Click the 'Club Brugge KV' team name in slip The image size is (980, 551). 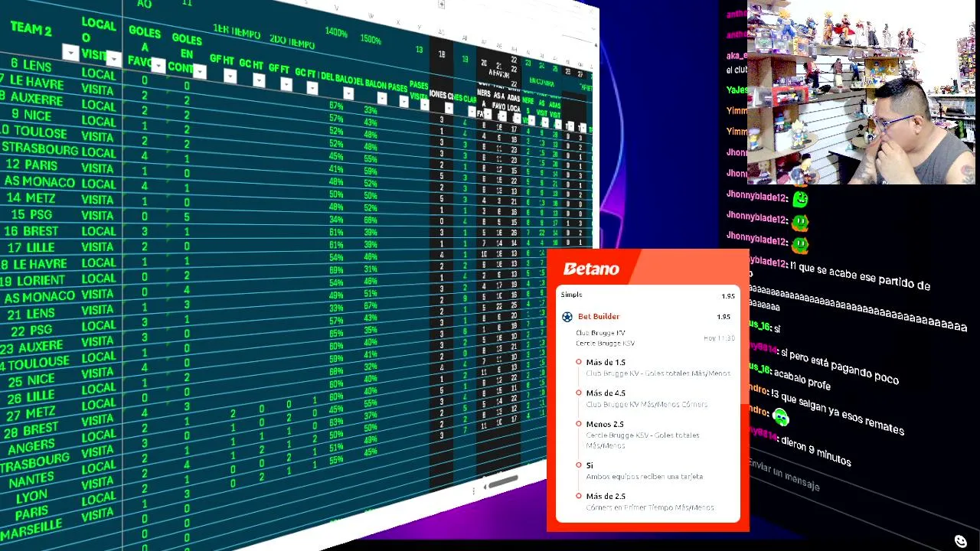(600, 333)
